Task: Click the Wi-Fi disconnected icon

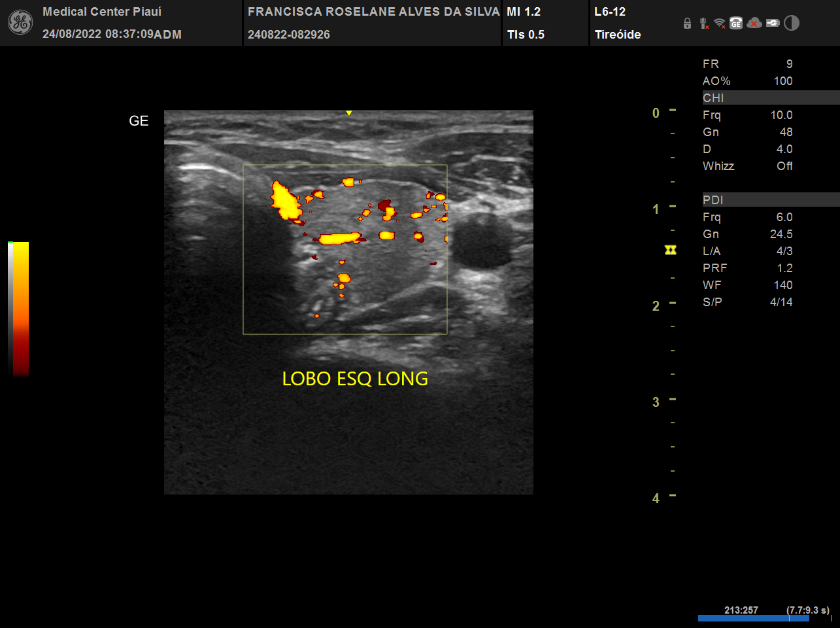Action: (720, 24)
